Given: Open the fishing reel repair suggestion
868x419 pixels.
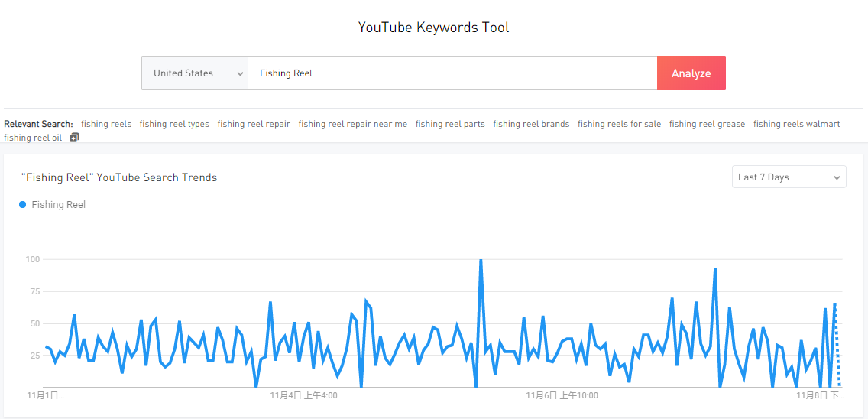Looking at the screenshot, I should pyautogui.click(x=254, y=124).
